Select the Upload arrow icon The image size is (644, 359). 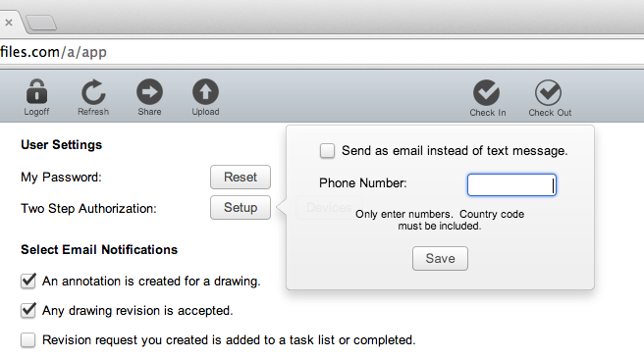205,91
